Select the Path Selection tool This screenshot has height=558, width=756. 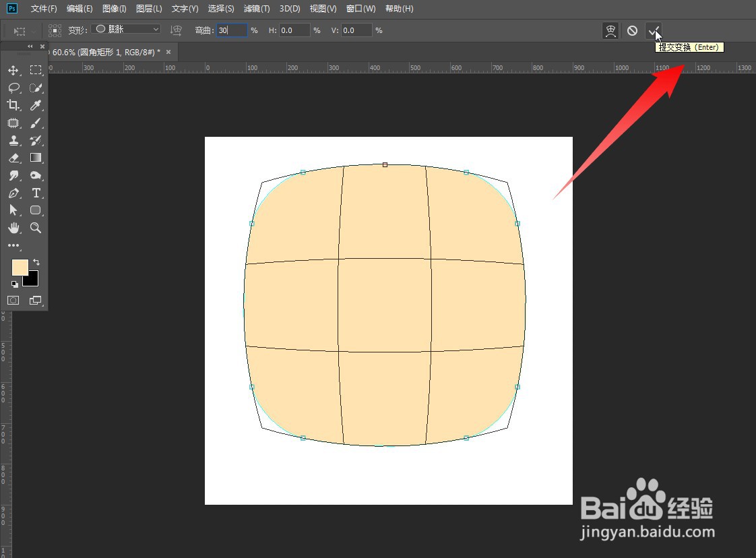pos(13,210)
